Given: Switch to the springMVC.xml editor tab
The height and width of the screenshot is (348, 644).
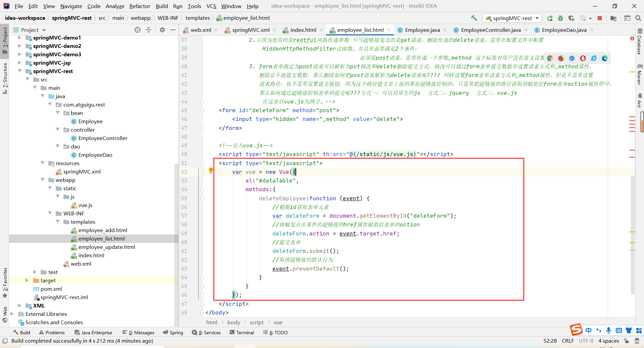Looking at the screenshot, I should click(251, 30).
